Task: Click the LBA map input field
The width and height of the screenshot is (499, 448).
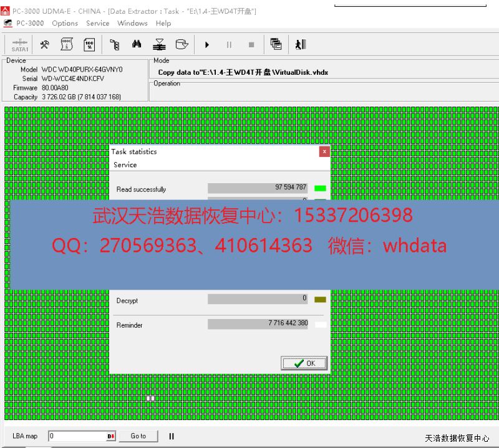Action: tap(77, 436)
